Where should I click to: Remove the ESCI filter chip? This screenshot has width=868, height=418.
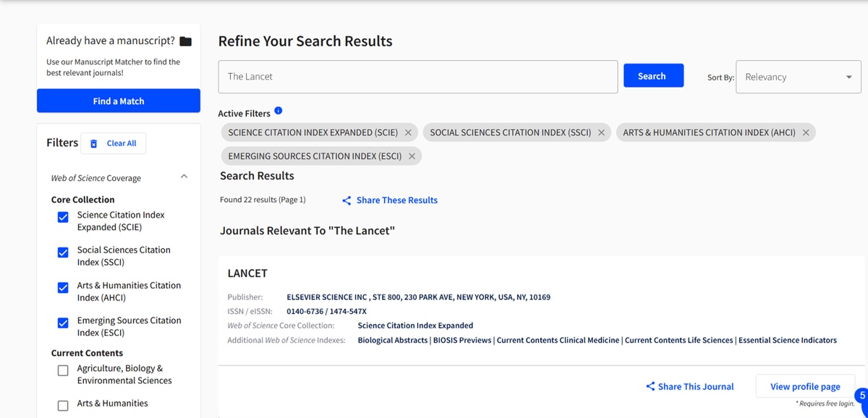click(x=412, y=156)
